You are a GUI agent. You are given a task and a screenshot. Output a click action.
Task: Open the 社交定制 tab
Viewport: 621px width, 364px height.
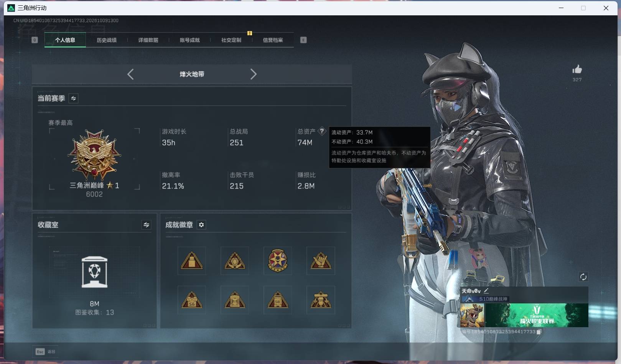[231, 40]
